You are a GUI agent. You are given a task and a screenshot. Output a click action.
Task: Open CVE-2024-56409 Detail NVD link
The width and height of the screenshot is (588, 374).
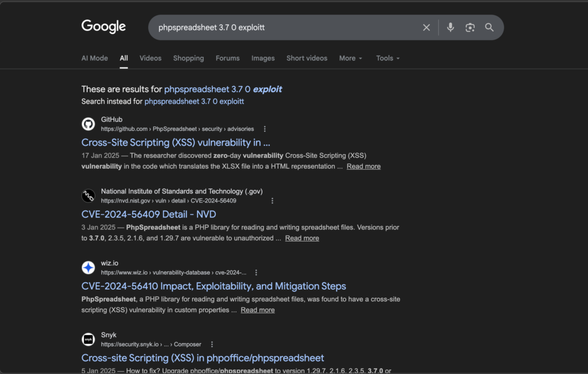(x=149, y=214)
